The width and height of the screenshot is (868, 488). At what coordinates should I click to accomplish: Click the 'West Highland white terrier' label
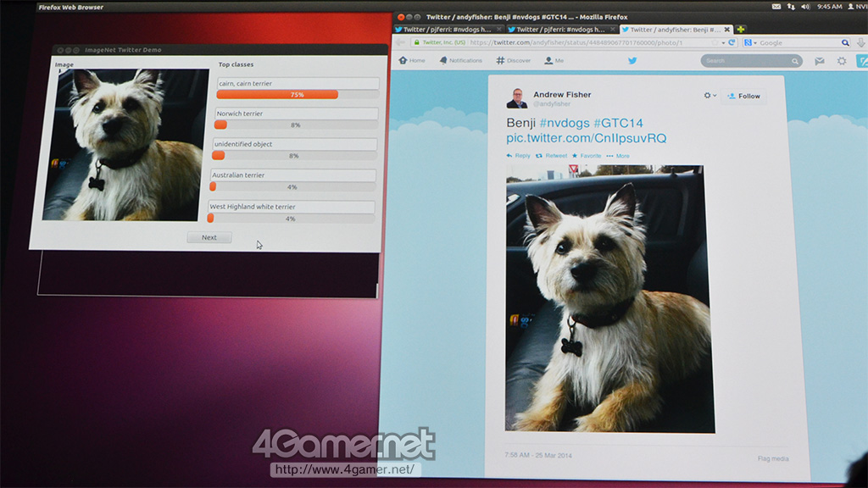(253, 207)
